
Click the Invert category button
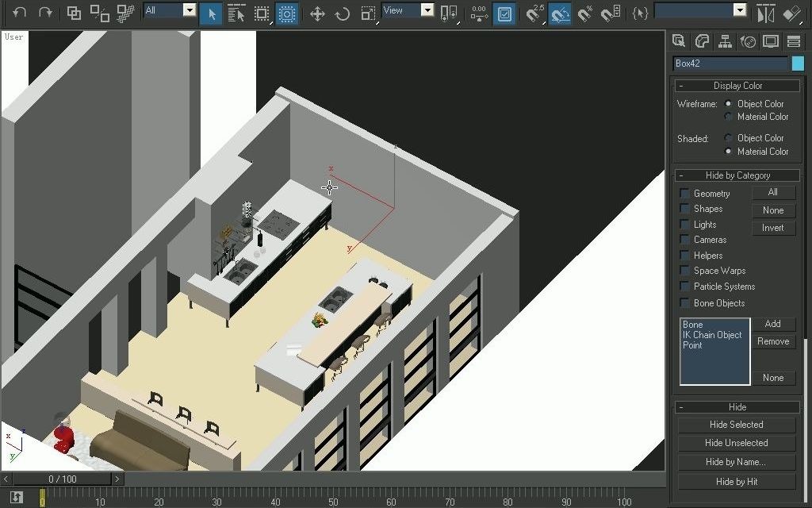[x=773, y=228]
